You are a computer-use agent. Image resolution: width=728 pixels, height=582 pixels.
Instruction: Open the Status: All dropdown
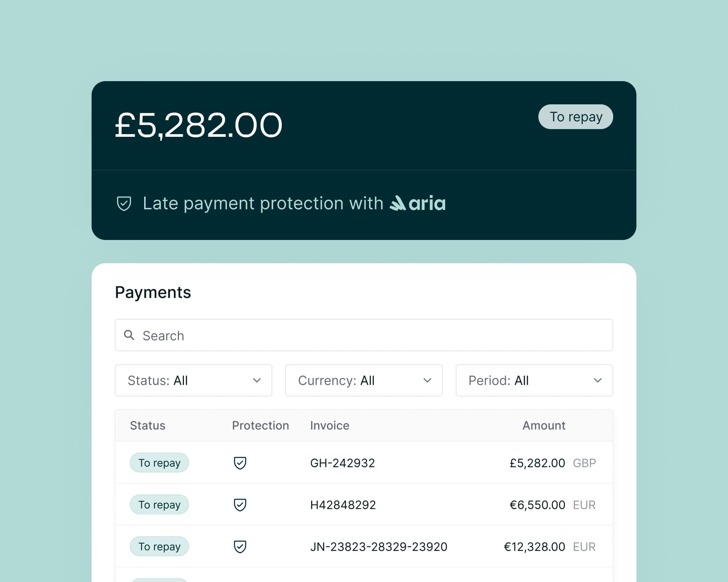[193, 380]
